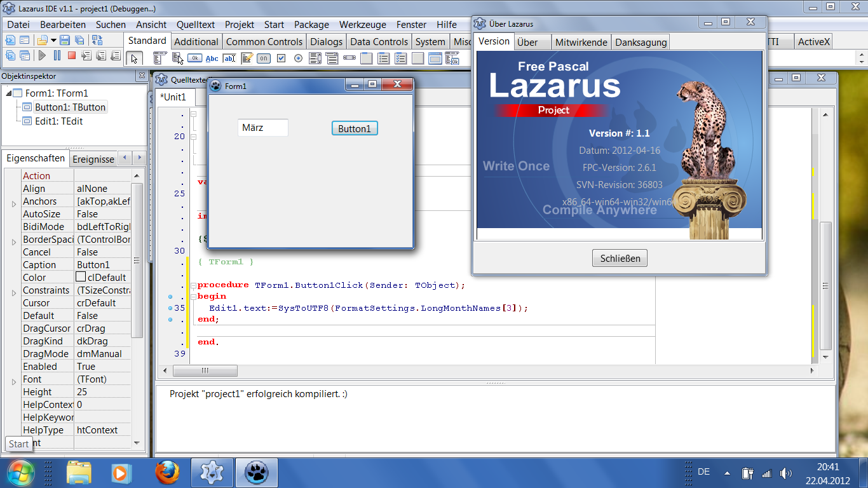The width and height of the screenshot is (868, 488).
Task: Collapse the Form1: TForm1 tree node
Action: 8,93
